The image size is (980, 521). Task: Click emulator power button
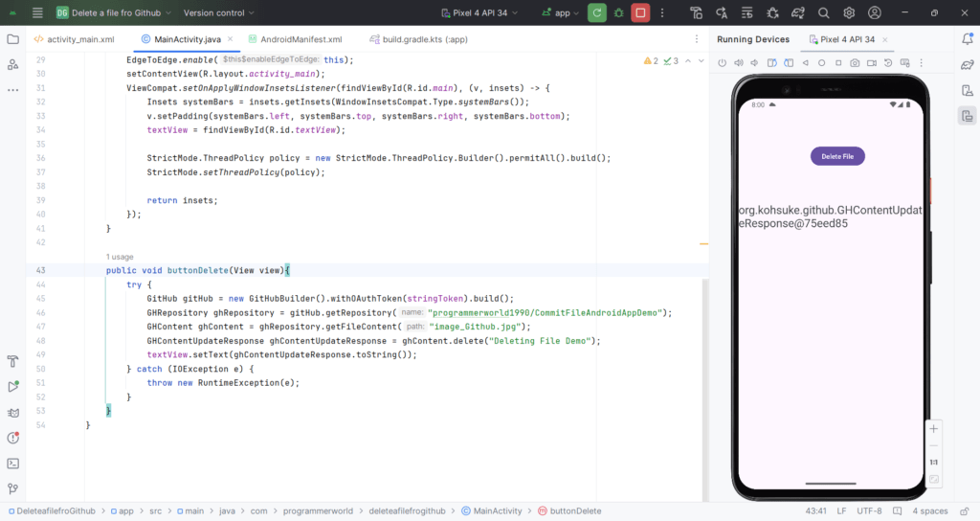pyautogui.click(x=722, y=62)
